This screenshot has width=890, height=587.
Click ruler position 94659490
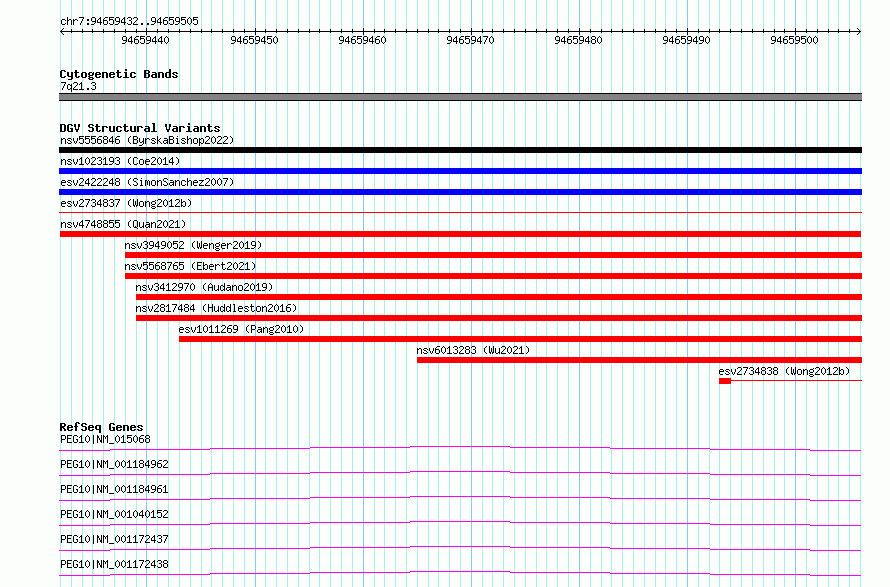(686, 40)
